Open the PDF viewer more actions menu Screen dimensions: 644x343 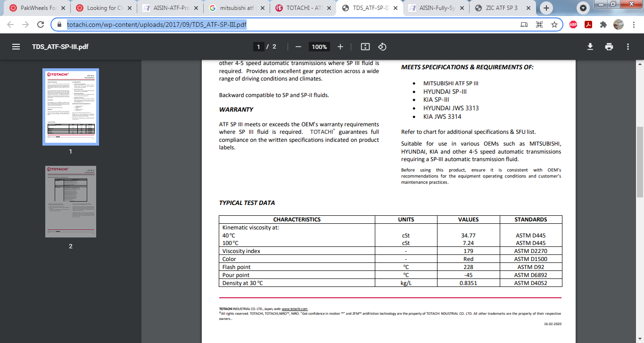[628, 47]
